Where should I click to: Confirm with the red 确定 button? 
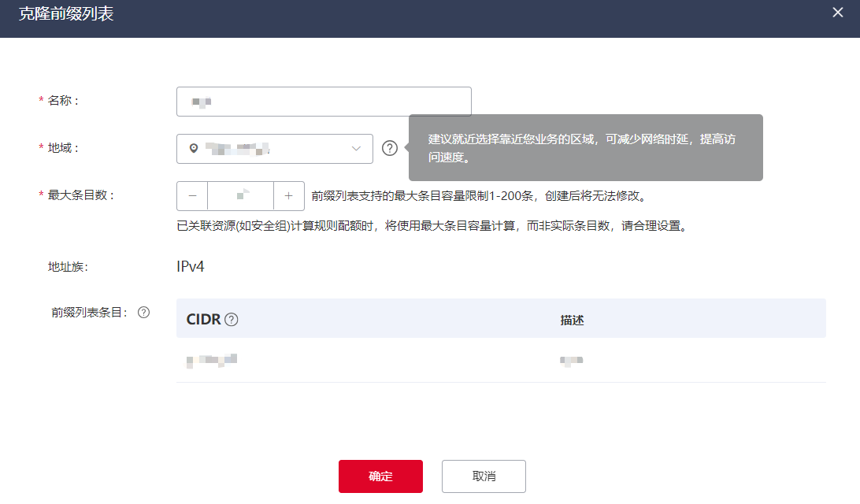pyautogui.click(x=380, y=476)
